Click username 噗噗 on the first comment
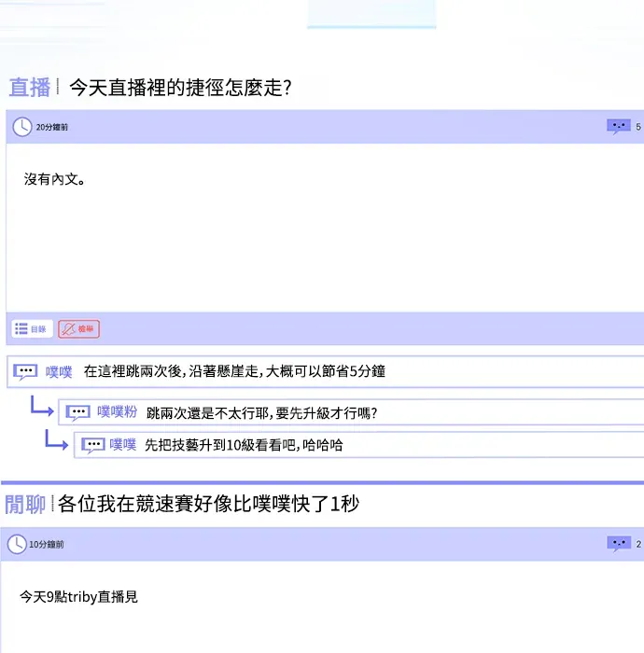The image size is (644, 653). (x=59, y=371)
